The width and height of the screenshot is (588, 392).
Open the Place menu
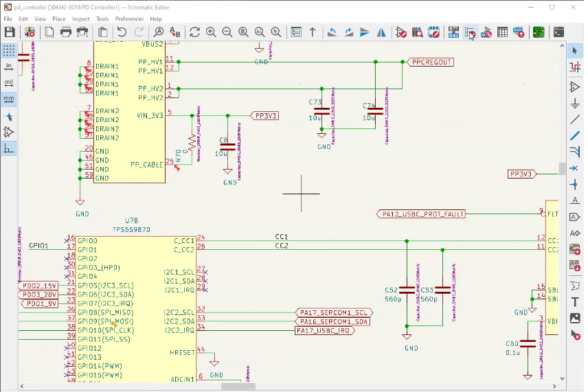click(x=59, y=19)
